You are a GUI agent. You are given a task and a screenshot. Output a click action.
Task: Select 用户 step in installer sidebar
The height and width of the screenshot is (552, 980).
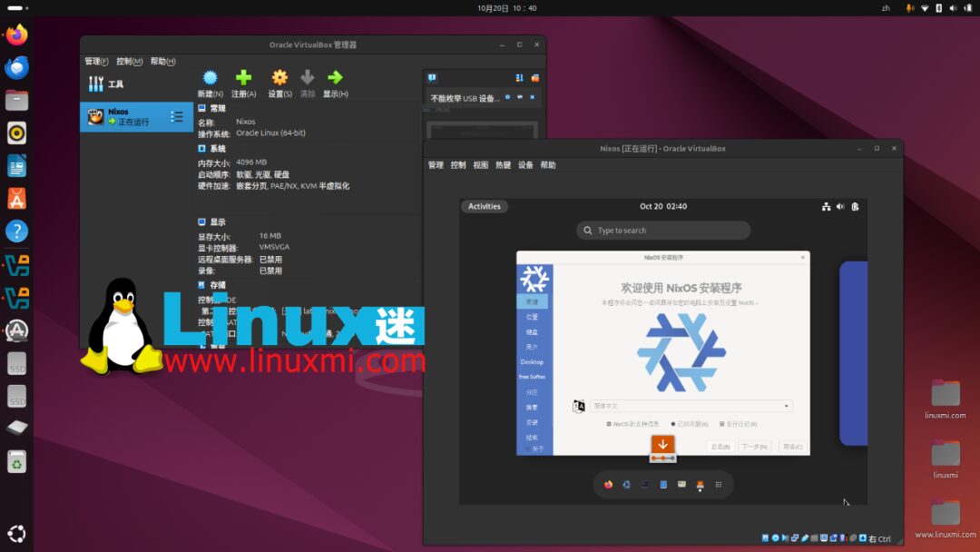coord(532,347)
